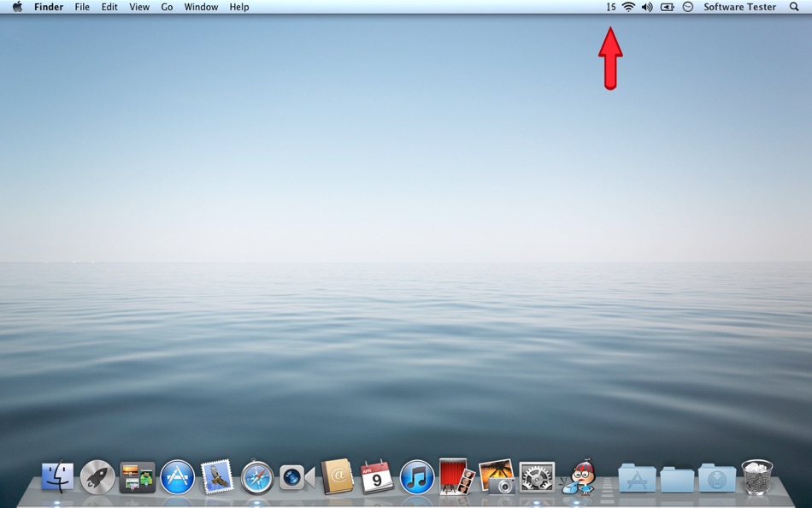812x508 pixels.
Task: Open the Trash in the Dock
Action: click(756, 477)
